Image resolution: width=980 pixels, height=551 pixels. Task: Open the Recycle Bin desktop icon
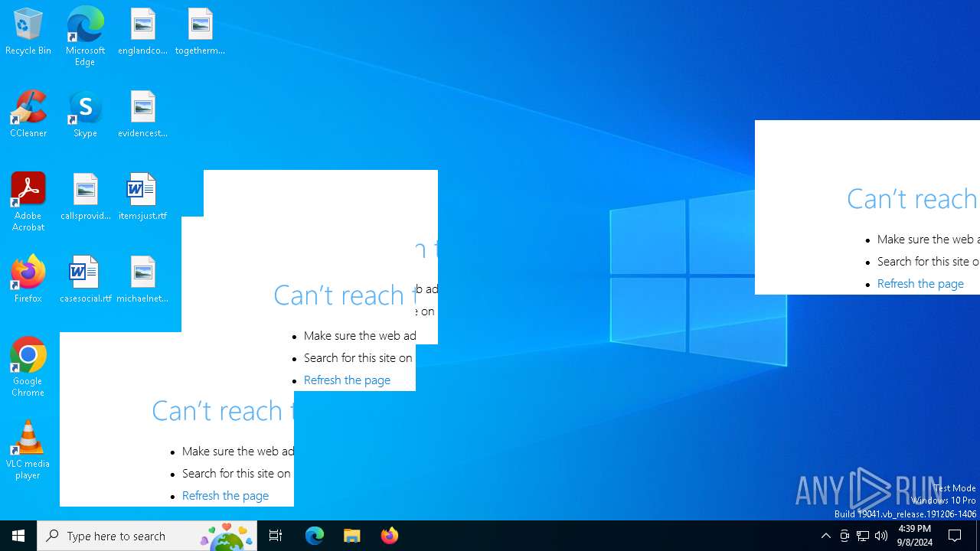28,32
